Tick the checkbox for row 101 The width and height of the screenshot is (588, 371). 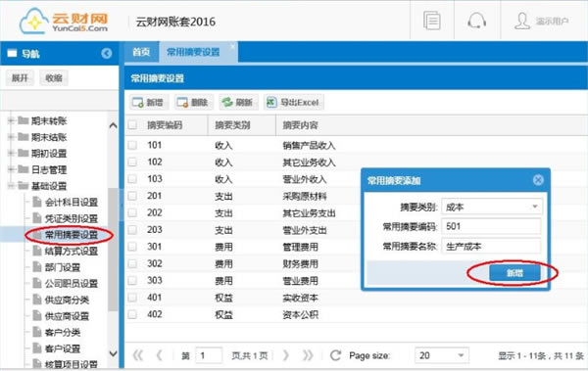(x=132, y=145)
